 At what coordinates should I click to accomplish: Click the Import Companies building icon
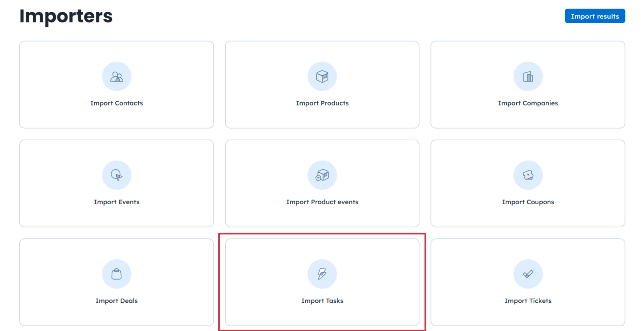coord(528,76)
